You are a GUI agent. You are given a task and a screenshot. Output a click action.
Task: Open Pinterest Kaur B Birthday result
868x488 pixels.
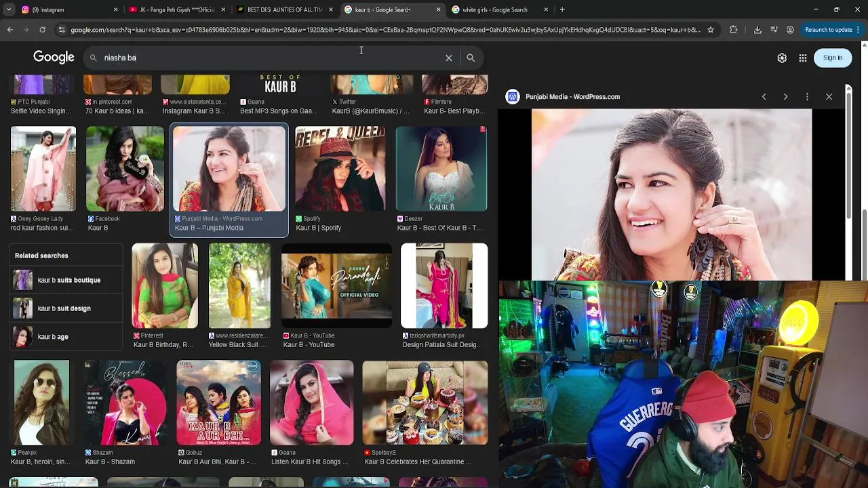pos(165,286)
